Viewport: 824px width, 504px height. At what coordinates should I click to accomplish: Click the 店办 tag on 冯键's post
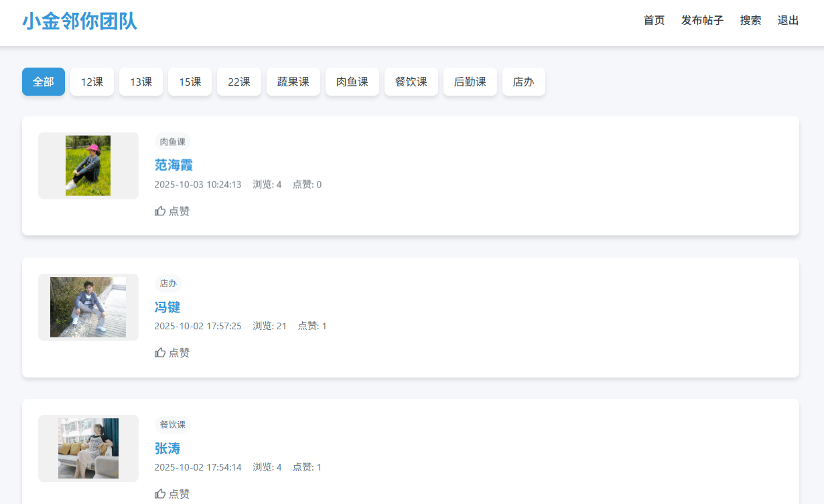pyautogui.click(x=168, y=283)
